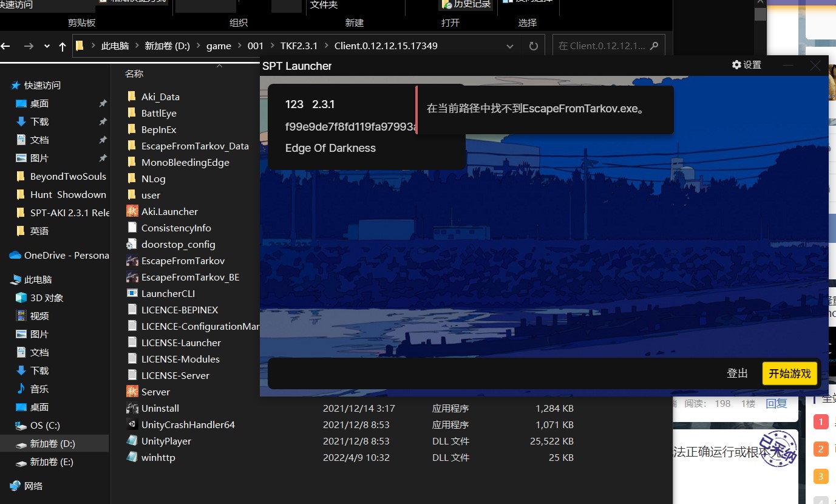Open the SPT Launcher 设置 gear icon

tap(736, 65)
